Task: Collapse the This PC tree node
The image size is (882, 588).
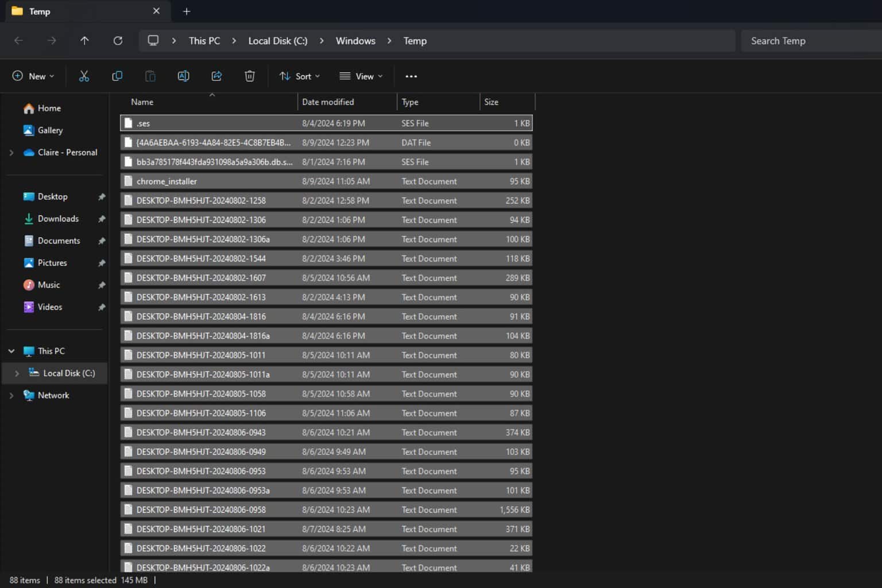Action: (11, 351)
